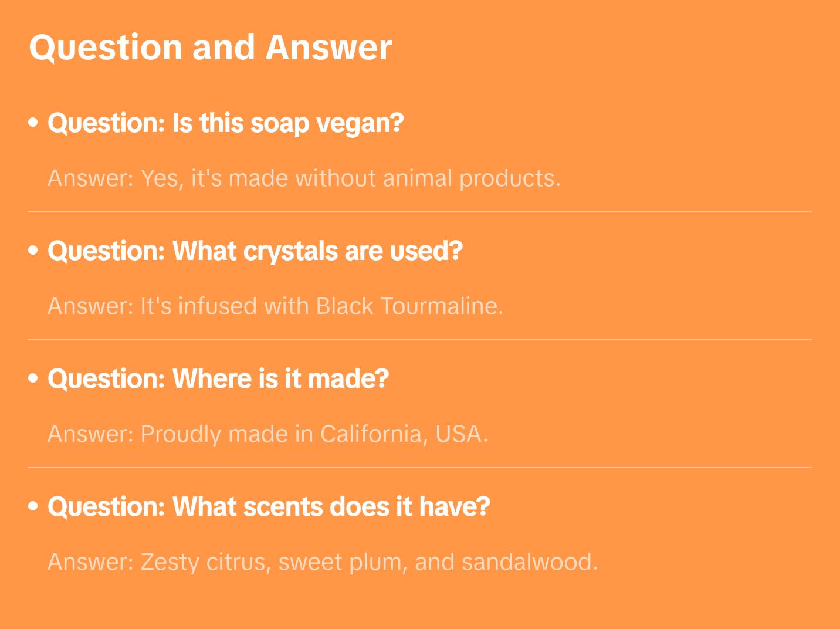Click the divider line below the vegan answer
This screenshot has height=629, width=840.
tap(419, 212)
